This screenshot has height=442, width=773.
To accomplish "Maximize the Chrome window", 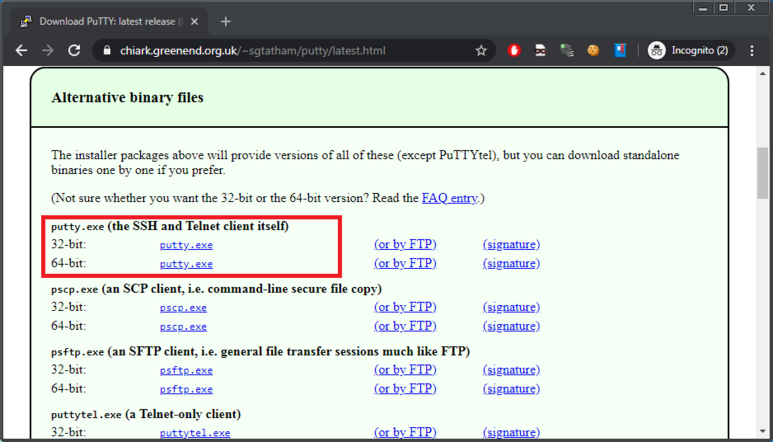I will click(x=724, y=8).
